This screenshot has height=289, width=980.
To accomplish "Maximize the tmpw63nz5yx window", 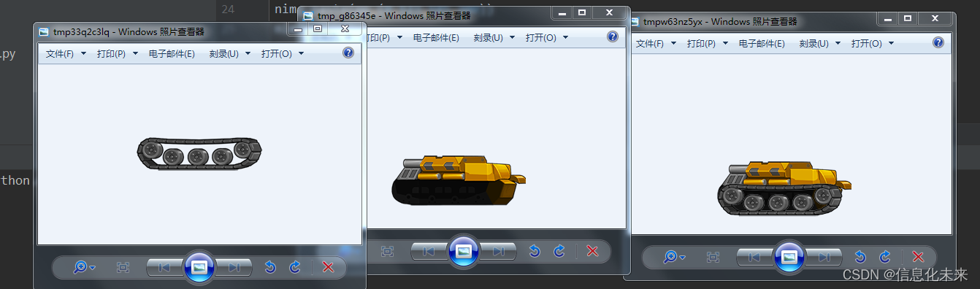I will click(x=908, y=18).
